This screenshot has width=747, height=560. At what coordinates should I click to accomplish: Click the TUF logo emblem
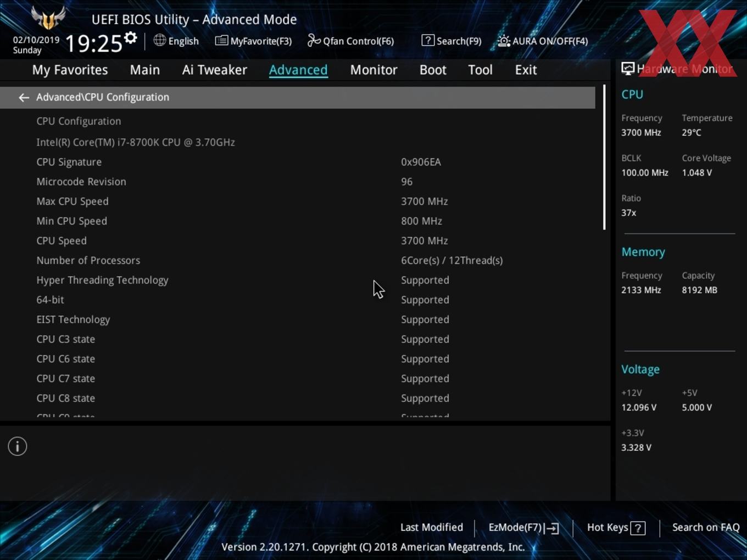pos(48,18)
